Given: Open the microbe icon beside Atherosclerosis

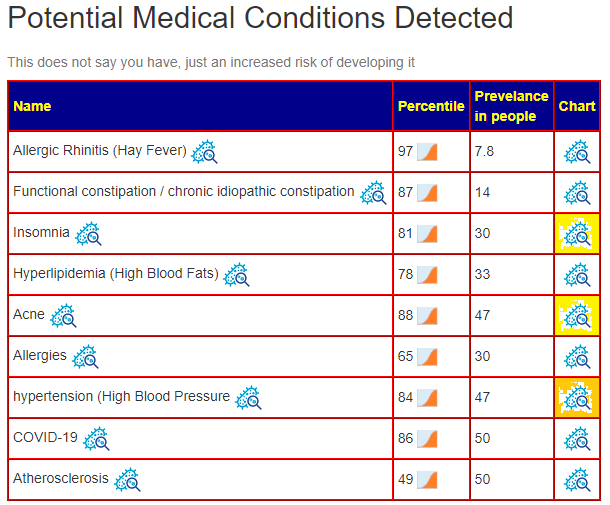Looking at the screenshot, I should pyautogui.click(x=127, y=480).
